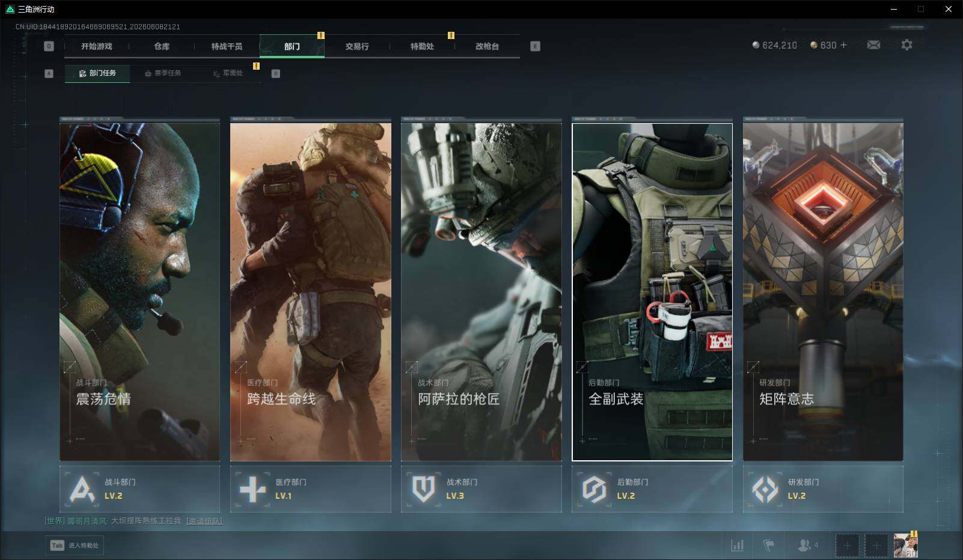The width and height of the screenshot is (963, 560).
Task: Click the research department diamond emblem
Action: point(765,489)
